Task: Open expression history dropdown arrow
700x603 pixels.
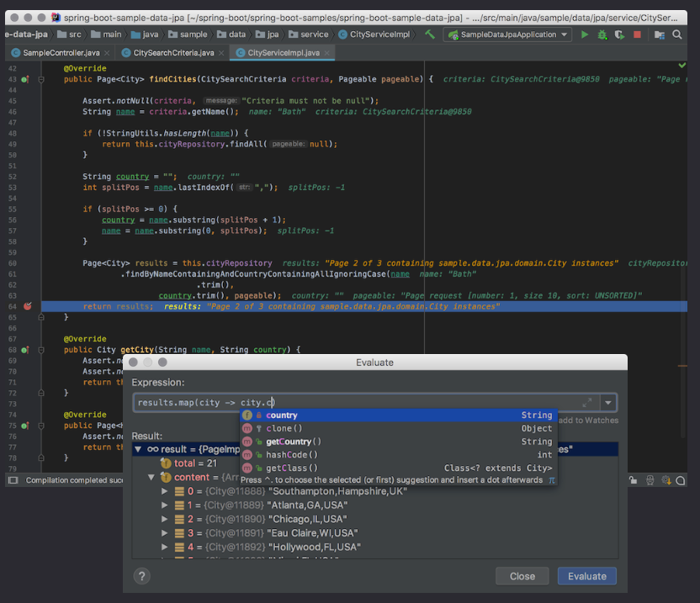Action: (608, 403)
